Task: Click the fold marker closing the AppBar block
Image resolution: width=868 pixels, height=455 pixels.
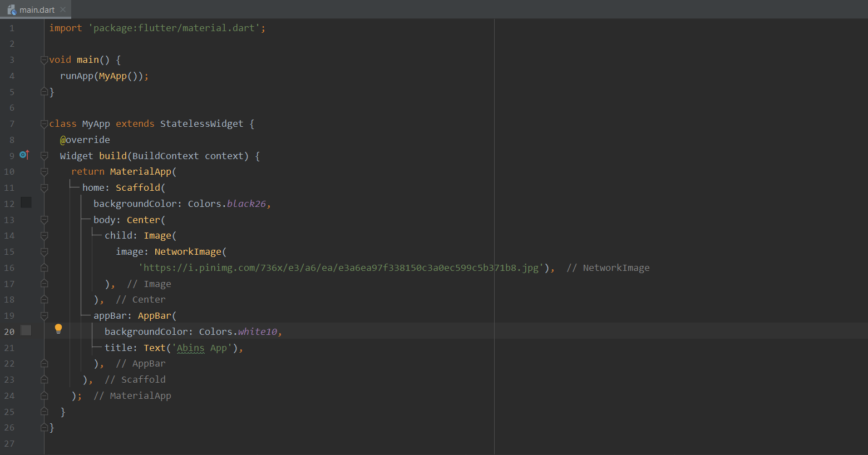Action: pyautogui.click(x=44, y=363)
